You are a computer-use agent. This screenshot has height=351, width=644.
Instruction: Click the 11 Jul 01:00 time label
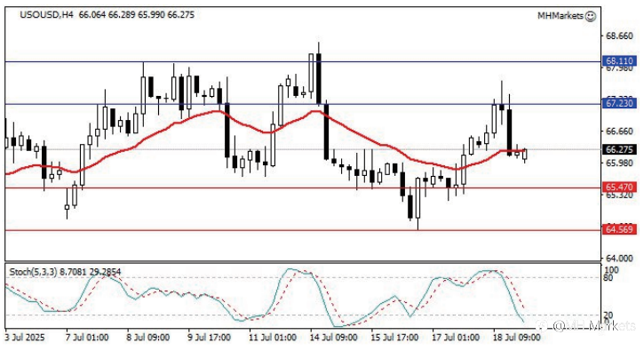click(x=273, y=338)
